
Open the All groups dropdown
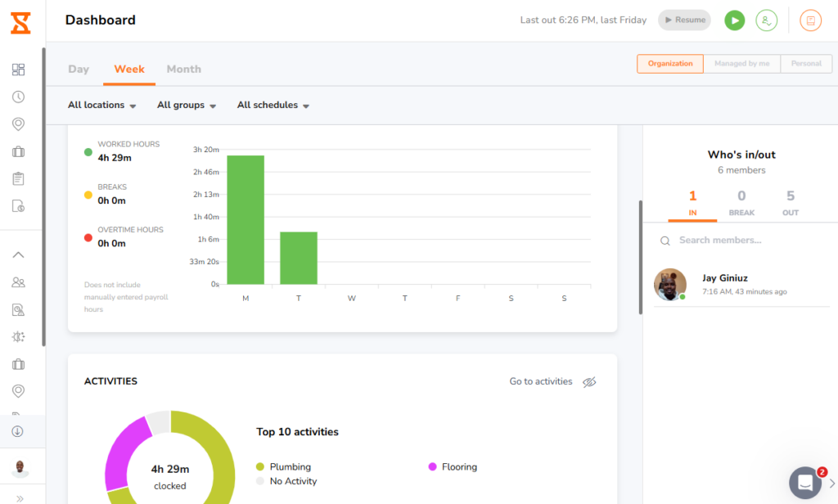coord(186,106)
